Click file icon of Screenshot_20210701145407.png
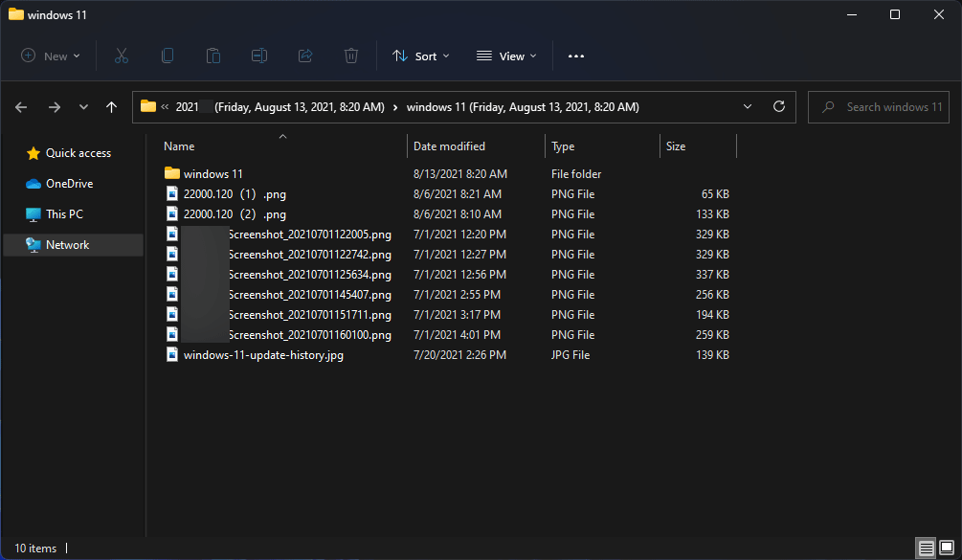The width and height of the screenshot is (962, 560). click(x=172, y=295)
